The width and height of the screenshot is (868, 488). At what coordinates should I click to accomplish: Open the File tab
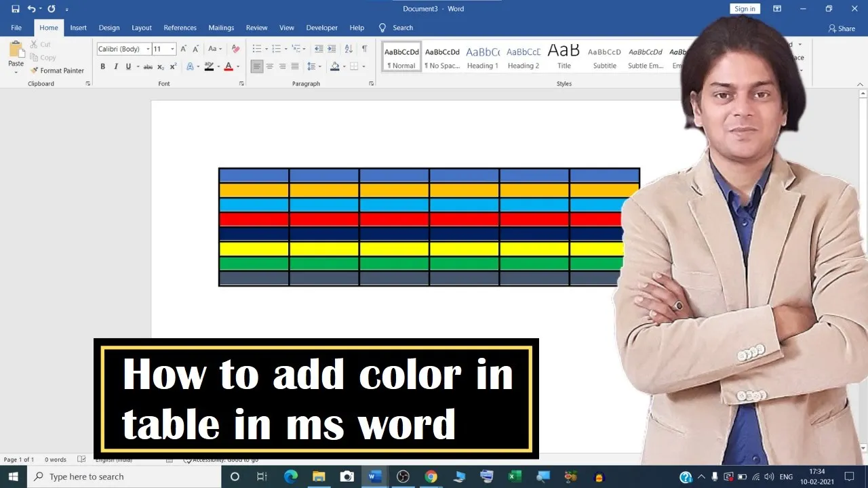pyautogui.click(x=16, y=28)
